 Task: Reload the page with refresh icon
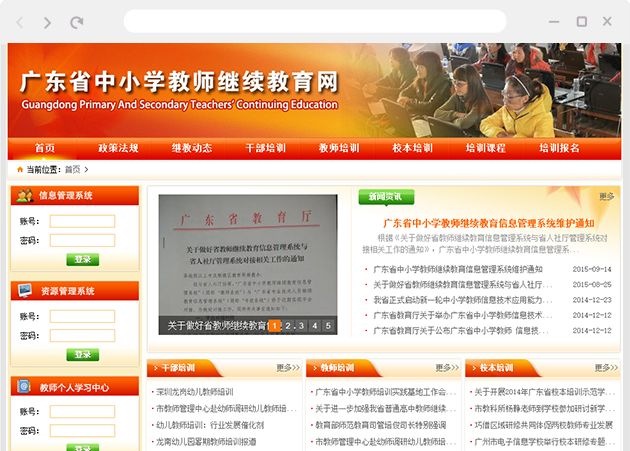click(77, 22)
